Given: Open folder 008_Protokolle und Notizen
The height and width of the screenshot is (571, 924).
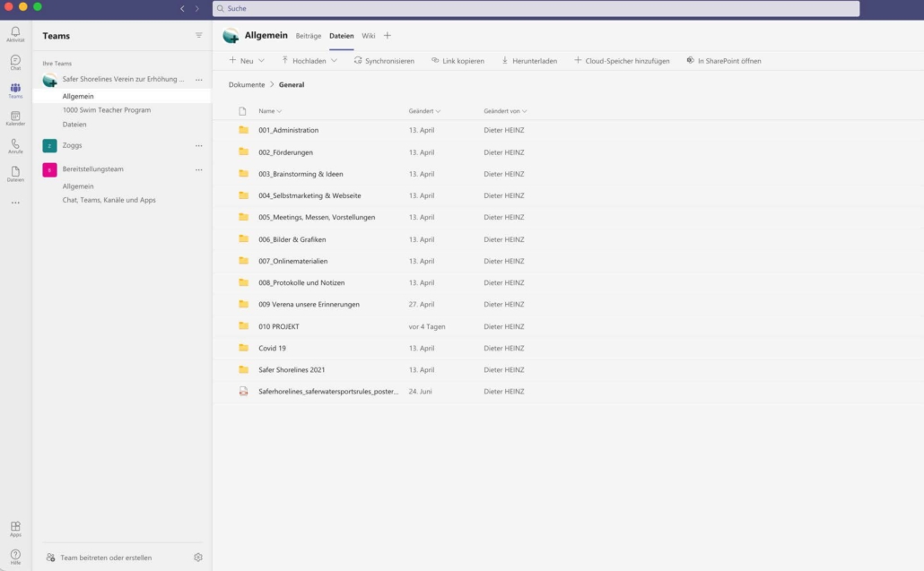Looking at the screenshot, I should coord(301,282).
